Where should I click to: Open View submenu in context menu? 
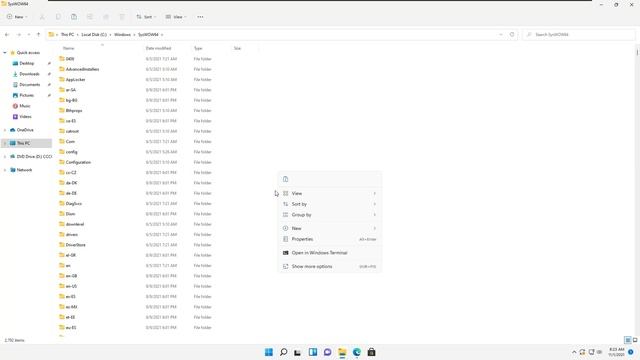(x=330, y=193)
